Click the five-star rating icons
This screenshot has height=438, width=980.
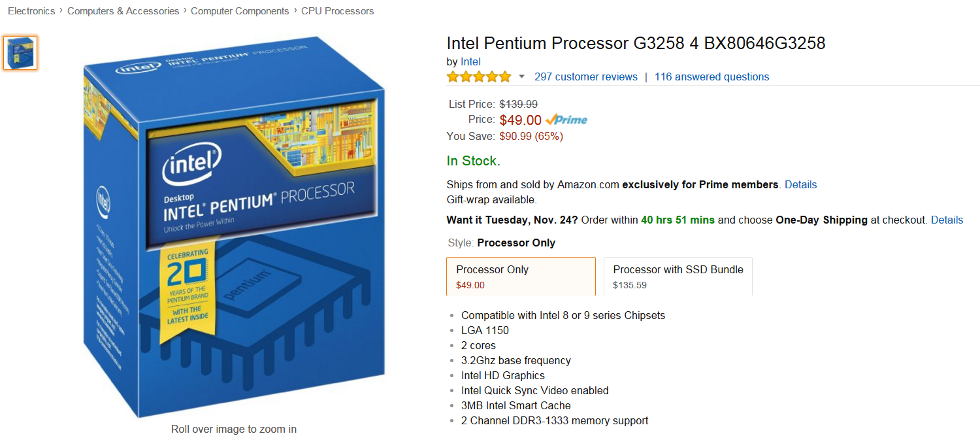click(478, 77)
